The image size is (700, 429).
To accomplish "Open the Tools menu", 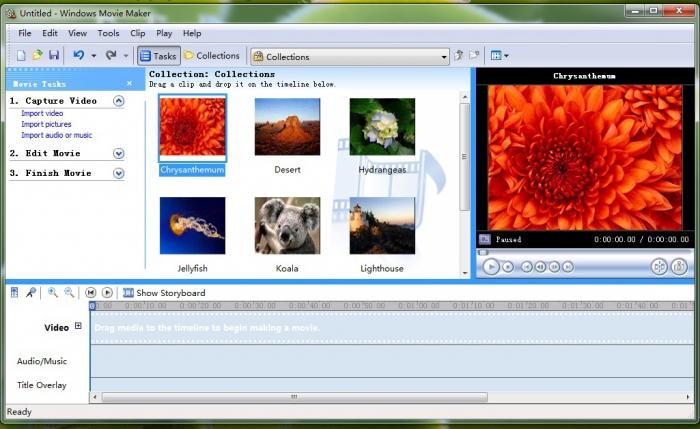I will tap(108, 33).
